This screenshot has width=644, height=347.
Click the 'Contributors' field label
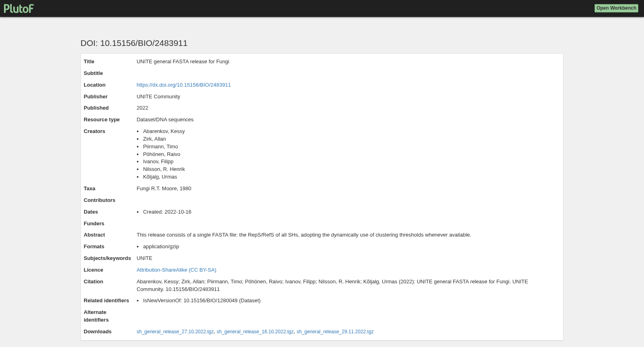pos(99,200)
